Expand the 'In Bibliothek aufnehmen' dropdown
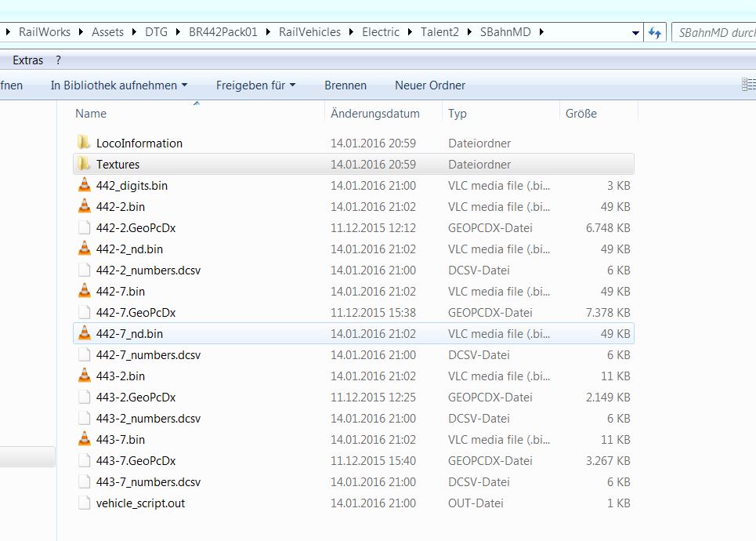This screenshot has width=756, height=541. click(x=119, y=85)
